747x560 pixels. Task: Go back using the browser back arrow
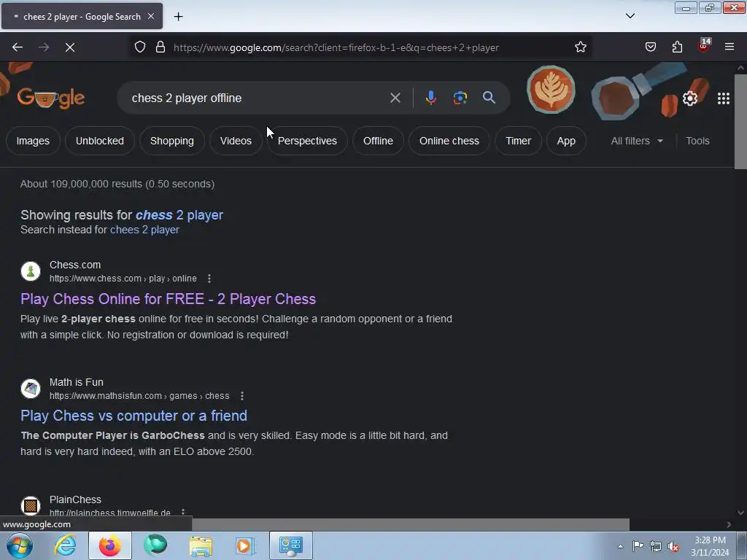[18, 47]
